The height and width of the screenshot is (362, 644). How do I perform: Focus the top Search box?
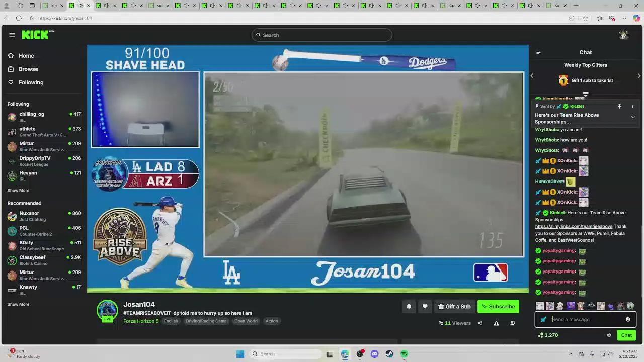tap(322, 35)
